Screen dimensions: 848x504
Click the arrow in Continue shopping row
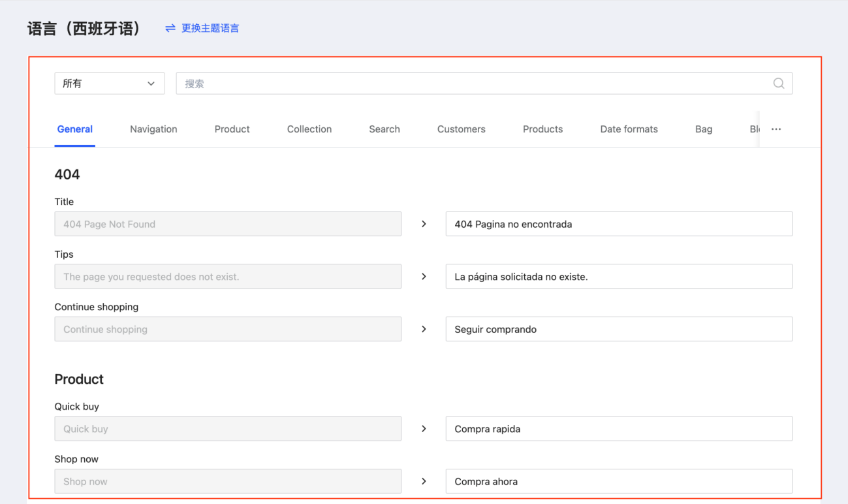tap(424, 329)
